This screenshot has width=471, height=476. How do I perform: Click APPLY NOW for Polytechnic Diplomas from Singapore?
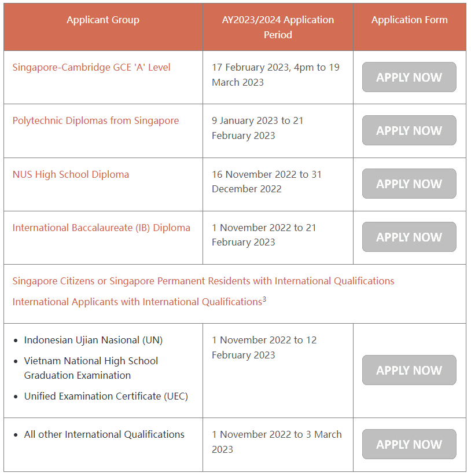pyautogui.click(x=409, y=131)
